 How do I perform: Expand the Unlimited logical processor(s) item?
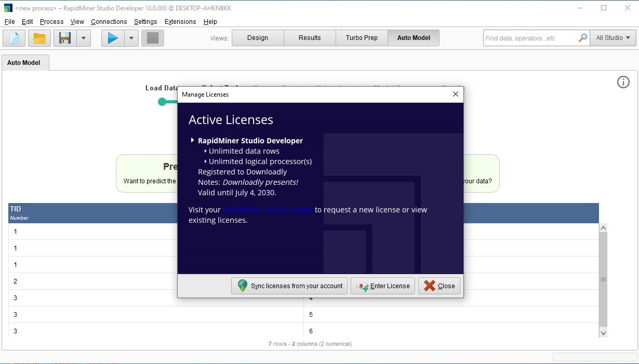[x=206, y=161]
